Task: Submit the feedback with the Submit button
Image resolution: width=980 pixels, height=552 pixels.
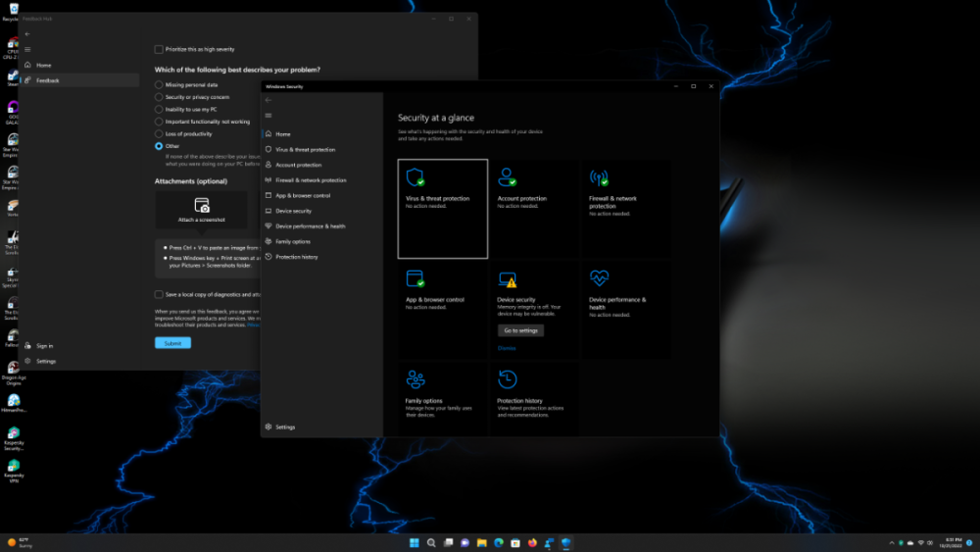Action: [x=172, y=343]
